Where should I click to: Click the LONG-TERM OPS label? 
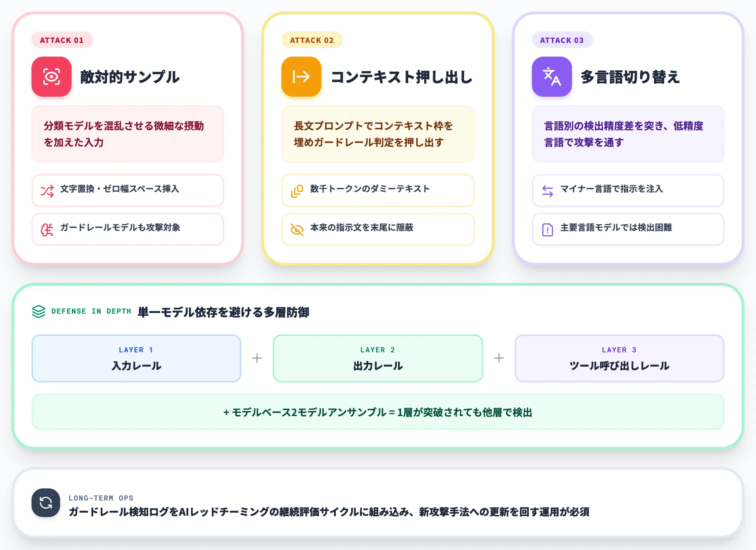point(101,498)
